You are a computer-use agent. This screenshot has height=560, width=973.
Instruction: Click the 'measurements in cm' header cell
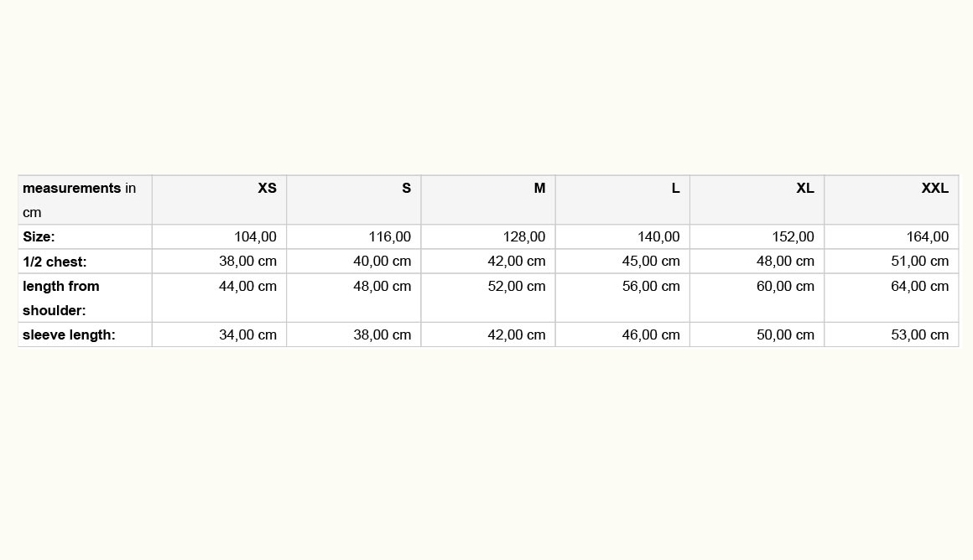pyautogui.click(x=85, y=200)
